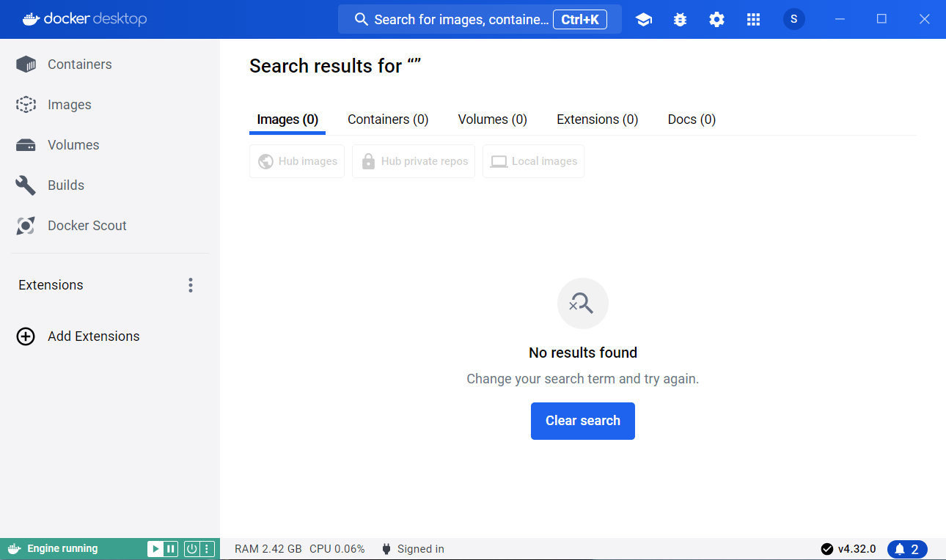Click the CPU 0.06% status
This screenshot has height=560, width=946.
click(x=337, y=549)
